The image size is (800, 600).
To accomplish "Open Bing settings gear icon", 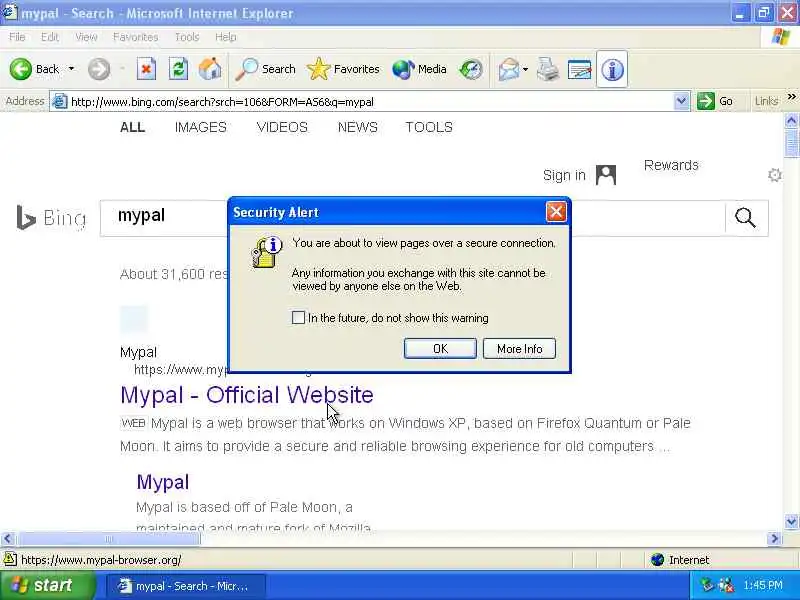I will click(x=774, y=175).
